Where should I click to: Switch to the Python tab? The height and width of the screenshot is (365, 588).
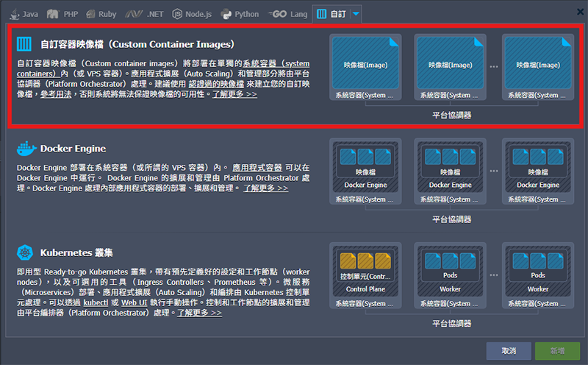coord(240,14)
